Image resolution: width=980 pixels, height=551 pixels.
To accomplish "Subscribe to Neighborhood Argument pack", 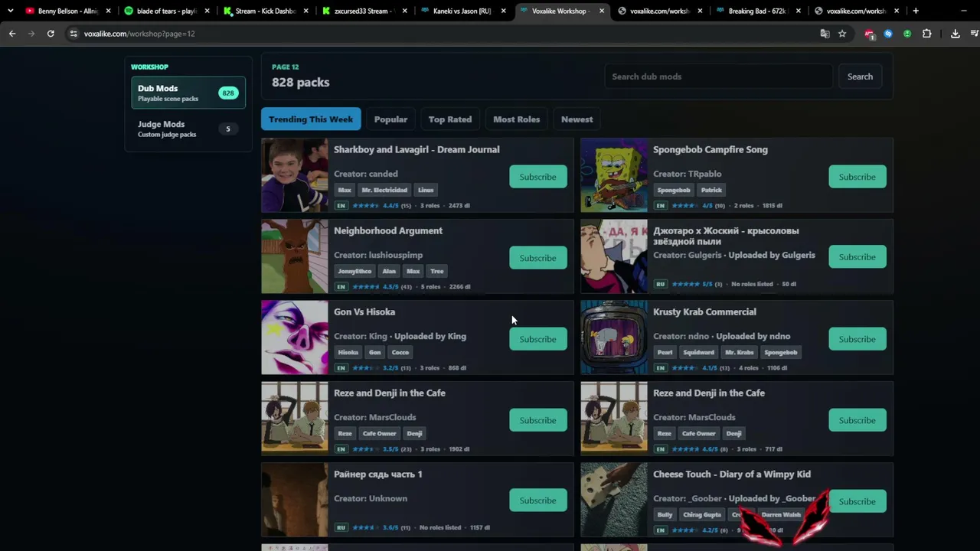I will (x=538, y=258).
